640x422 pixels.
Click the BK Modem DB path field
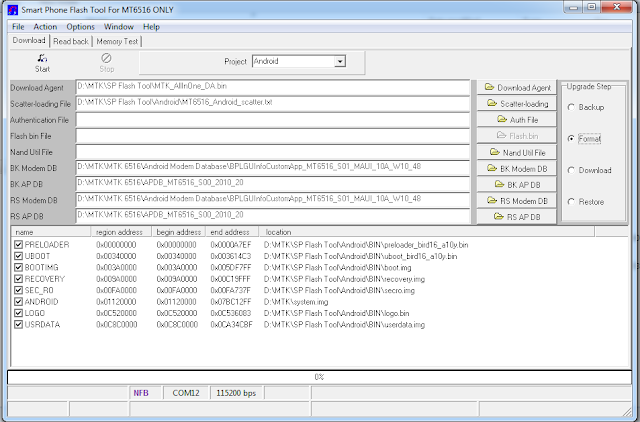point(273,168)
